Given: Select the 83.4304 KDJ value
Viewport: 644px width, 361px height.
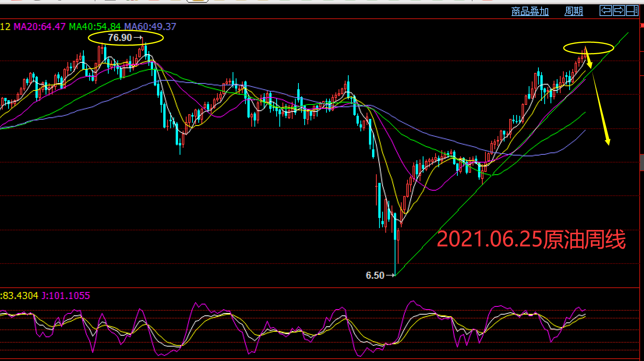Looking at the screenshot, I should tap(19, 296).
